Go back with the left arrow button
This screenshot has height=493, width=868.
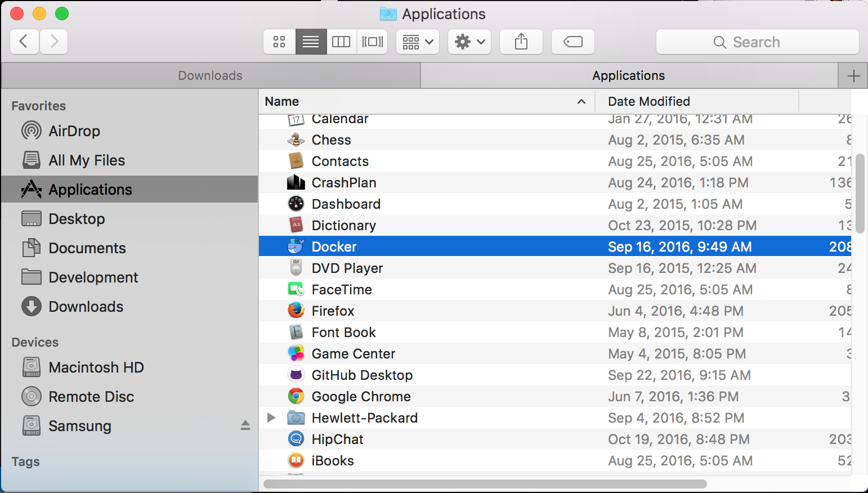click(x=24, y=42)
